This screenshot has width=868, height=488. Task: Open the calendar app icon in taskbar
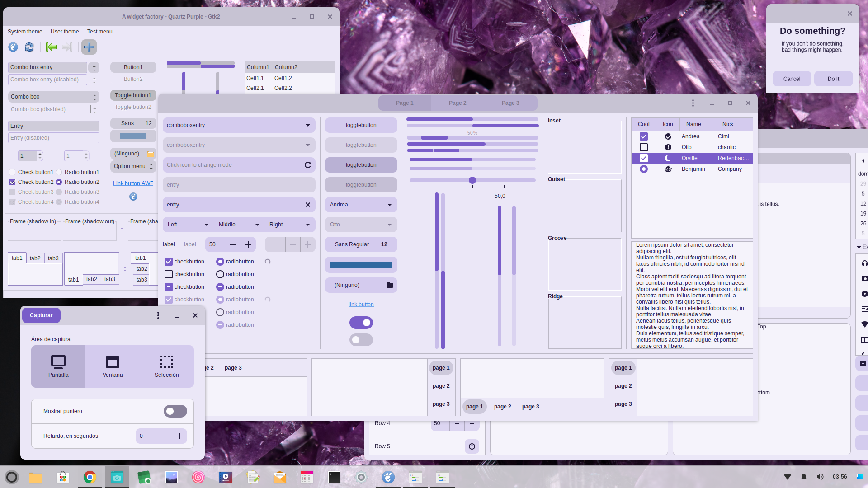tap(307, 477)
